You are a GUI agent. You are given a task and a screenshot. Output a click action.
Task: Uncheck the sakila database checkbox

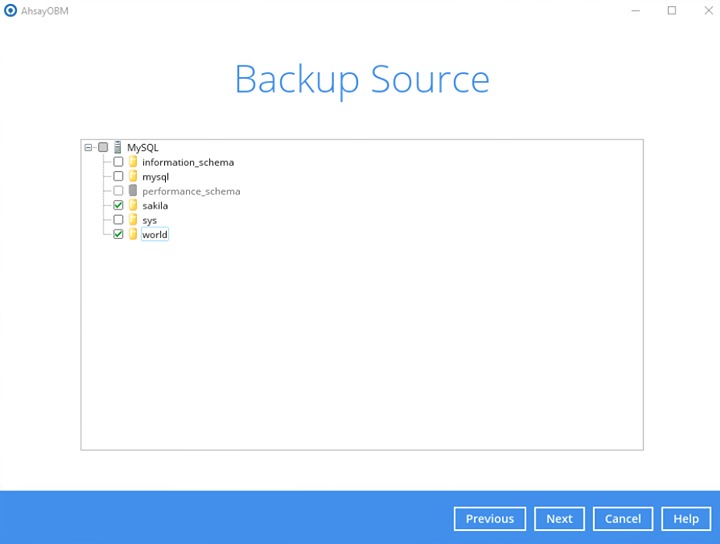118,205
